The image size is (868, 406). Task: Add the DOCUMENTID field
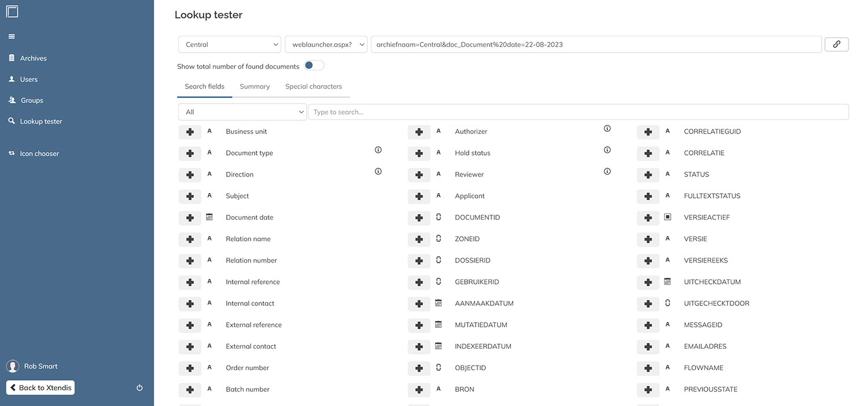click(x=419, y=218)
